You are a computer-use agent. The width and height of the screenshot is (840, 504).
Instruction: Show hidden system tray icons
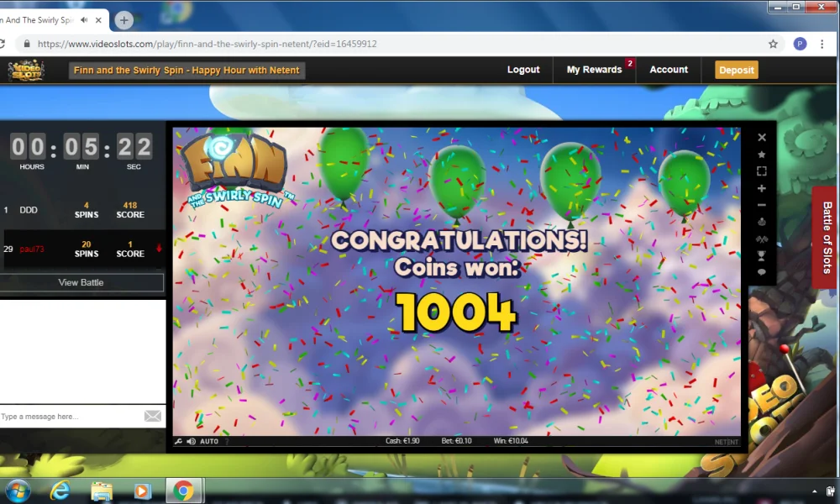pyautogui.click(x=814, y=491)
